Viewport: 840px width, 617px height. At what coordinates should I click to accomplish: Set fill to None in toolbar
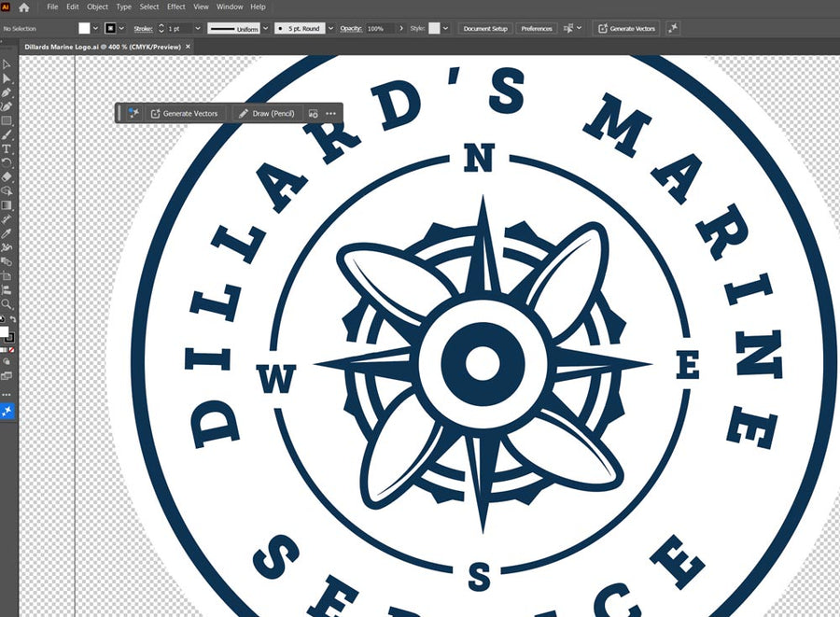click(12, 350)
